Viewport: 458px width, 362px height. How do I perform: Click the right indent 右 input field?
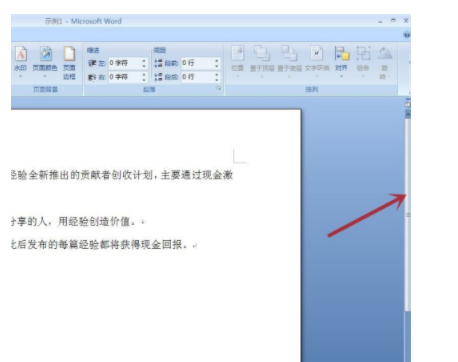coord(125,77)
